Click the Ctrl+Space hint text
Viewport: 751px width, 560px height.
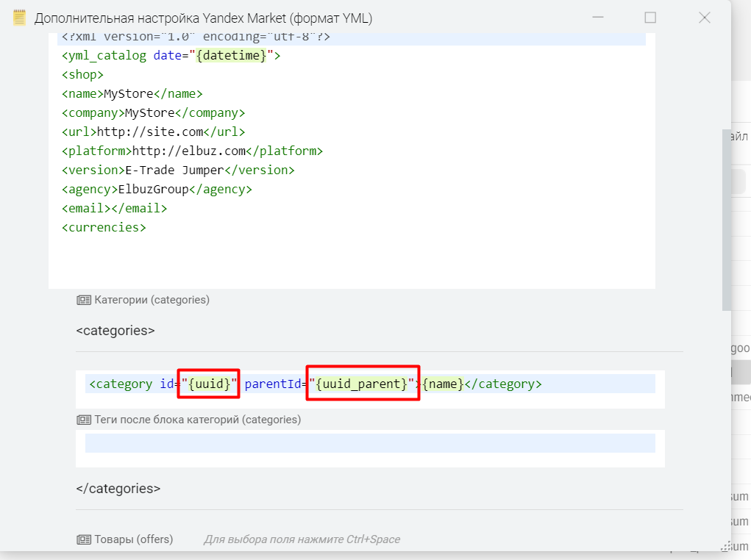coord(302,539)
